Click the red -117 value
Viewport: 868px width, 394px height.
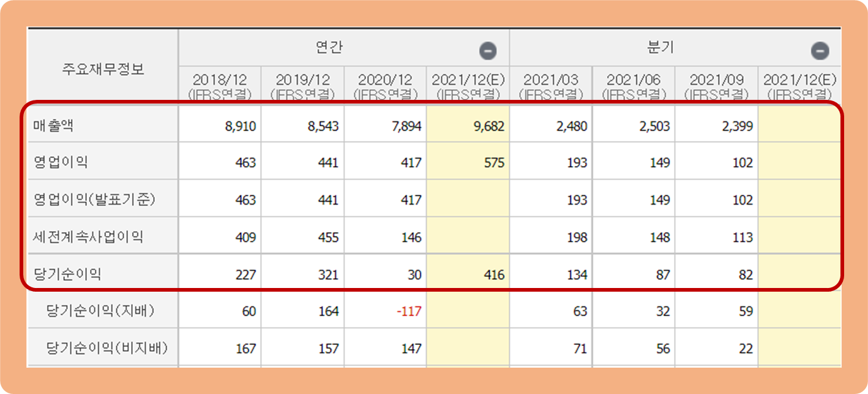point(408,311)
